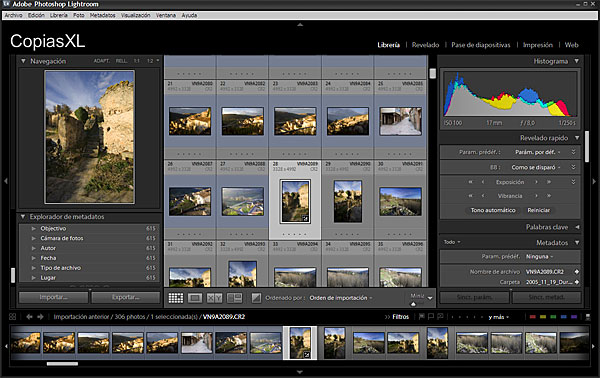
Task: Collapse the Revelado rapido panel
Action: tap(577, 138)
